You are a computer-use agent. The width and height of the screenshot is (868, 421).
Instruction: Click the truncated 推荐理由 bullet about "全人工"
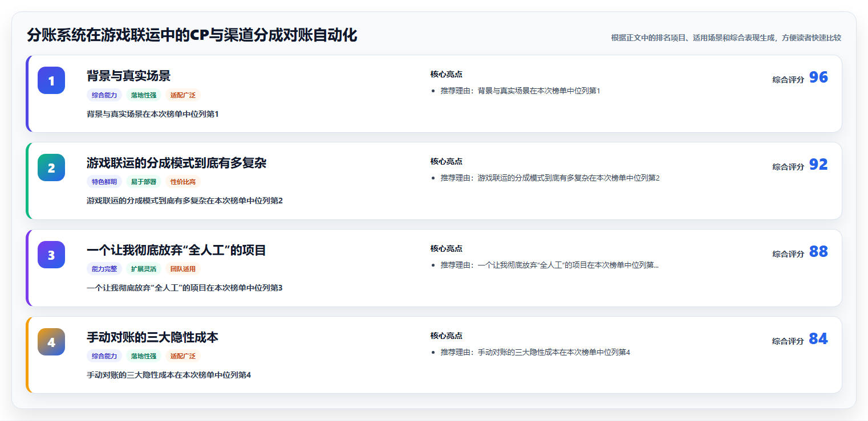(x=550, y=265)
